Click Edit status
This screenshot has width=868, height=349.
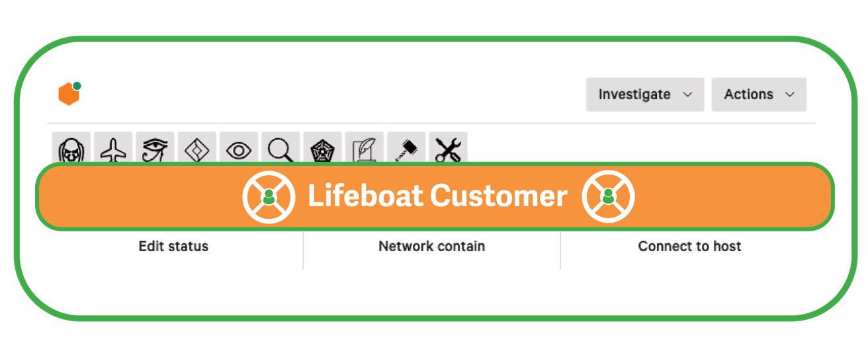point(173,247)
